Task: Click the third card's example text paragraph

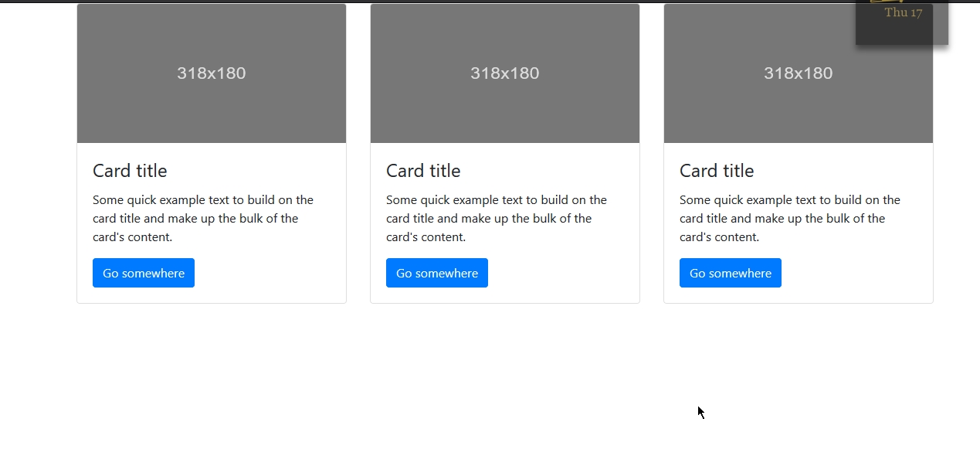Action: tap(790, 218)
